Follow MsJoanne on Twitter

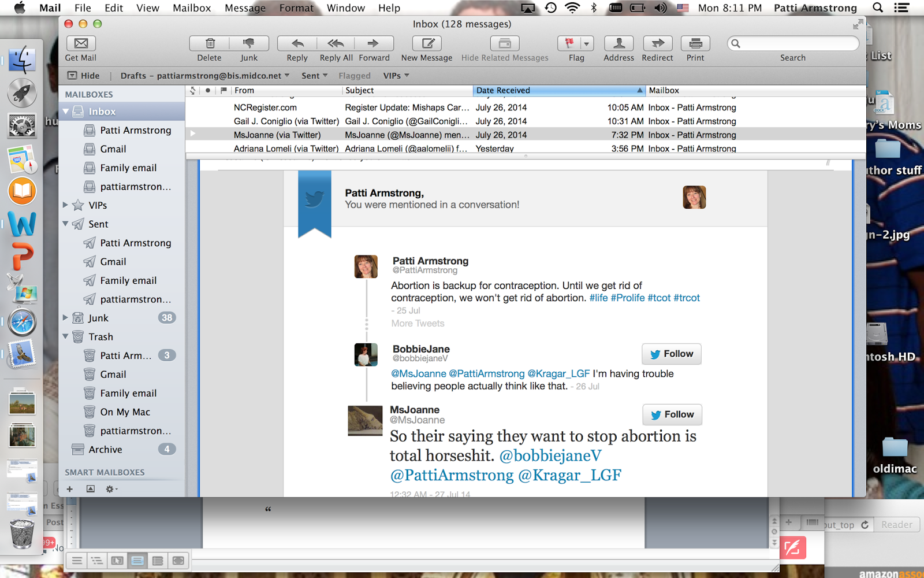point(672,414)
